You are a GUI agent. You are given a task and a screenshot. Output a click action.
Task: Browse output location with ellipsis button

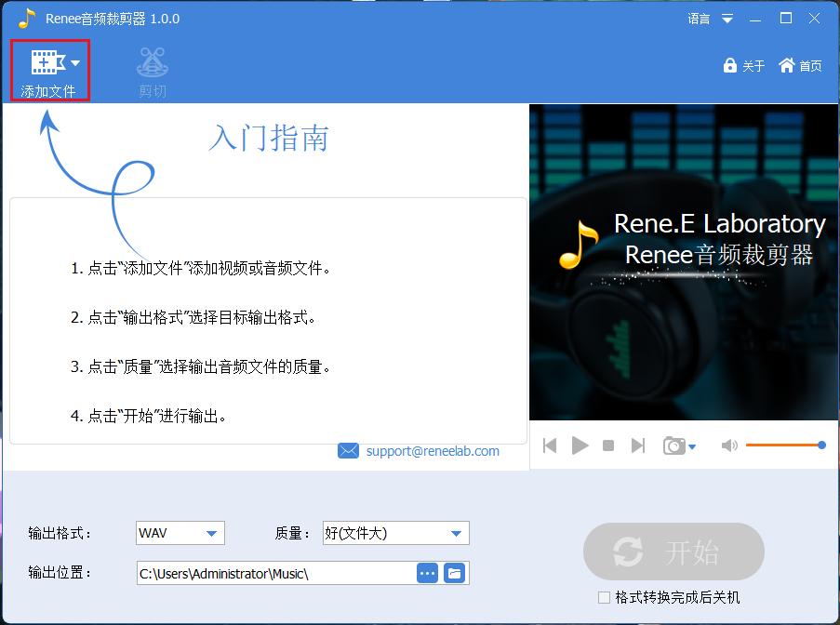click(x=427, y=574)
